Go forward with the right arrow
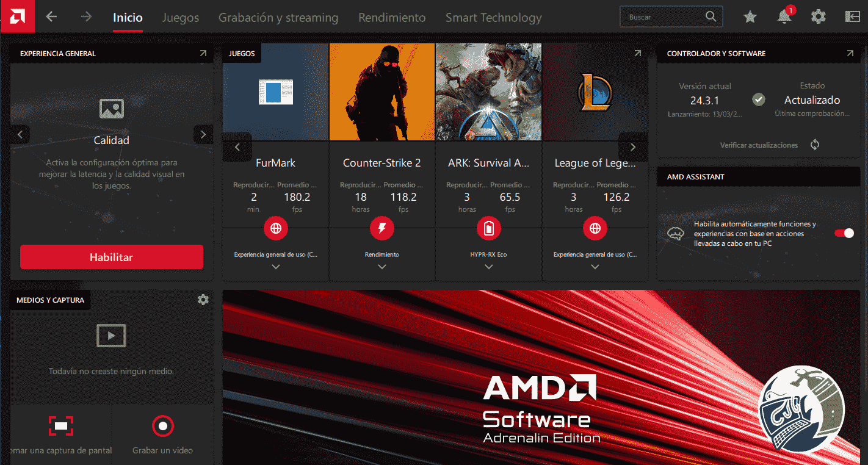The height and width of the screenshot is (465, 868). (86, 17)
